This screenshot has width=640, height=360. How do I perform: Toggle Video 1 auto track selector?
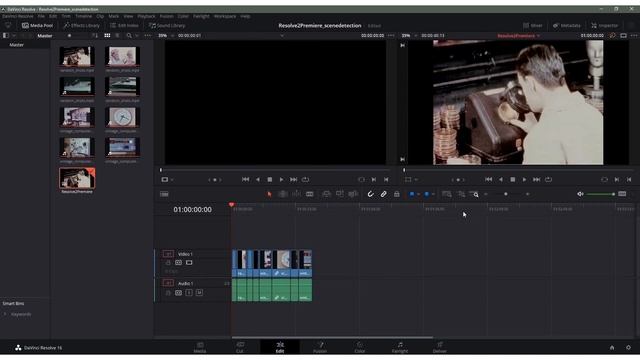tap(178, 262)
